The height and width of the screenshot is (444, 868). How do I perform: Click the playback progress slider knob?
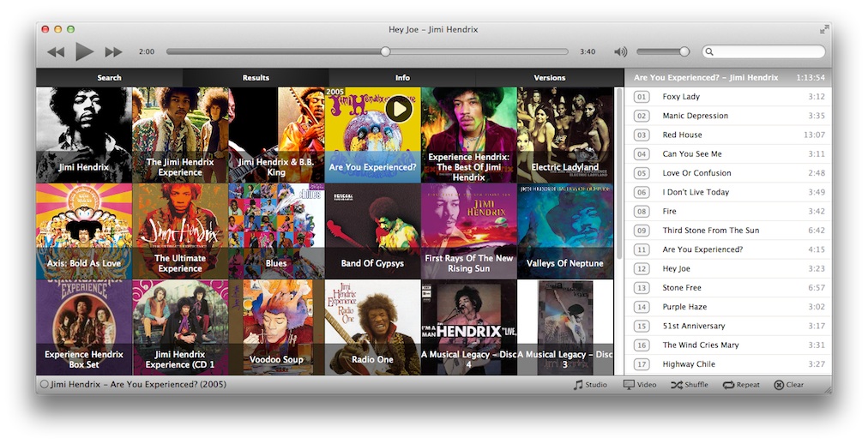pyautogui.click(x=385, y=51)
